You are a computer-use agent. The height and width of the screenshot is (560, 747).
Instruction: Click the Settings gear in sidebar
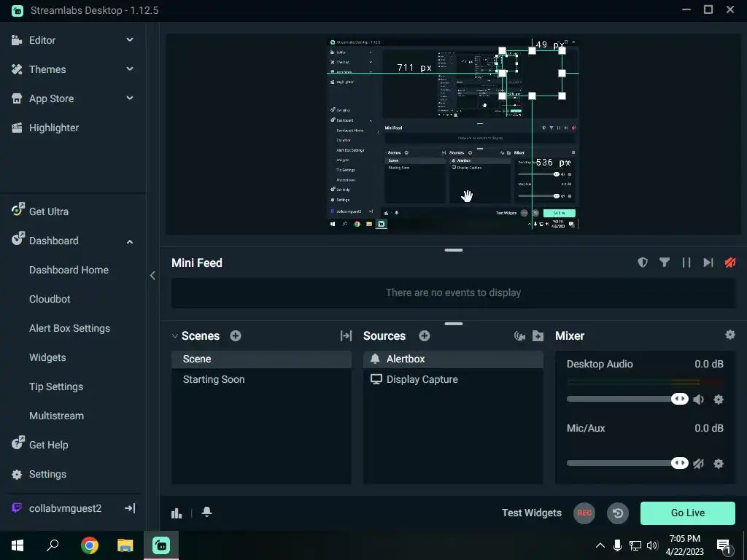(x=17, y=474)
